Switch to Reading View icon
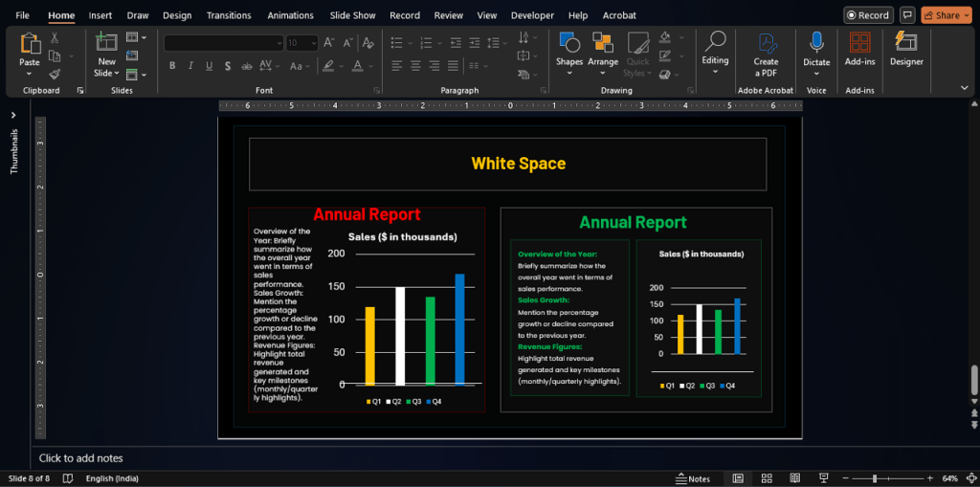 (x=795, y=479)
